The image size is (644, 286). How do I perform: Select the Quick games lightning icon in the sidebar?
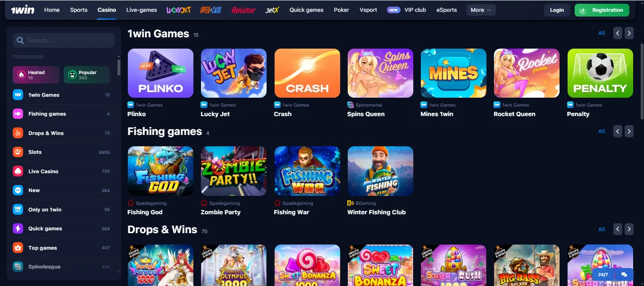pyautogui.click(x=18, y=228)
